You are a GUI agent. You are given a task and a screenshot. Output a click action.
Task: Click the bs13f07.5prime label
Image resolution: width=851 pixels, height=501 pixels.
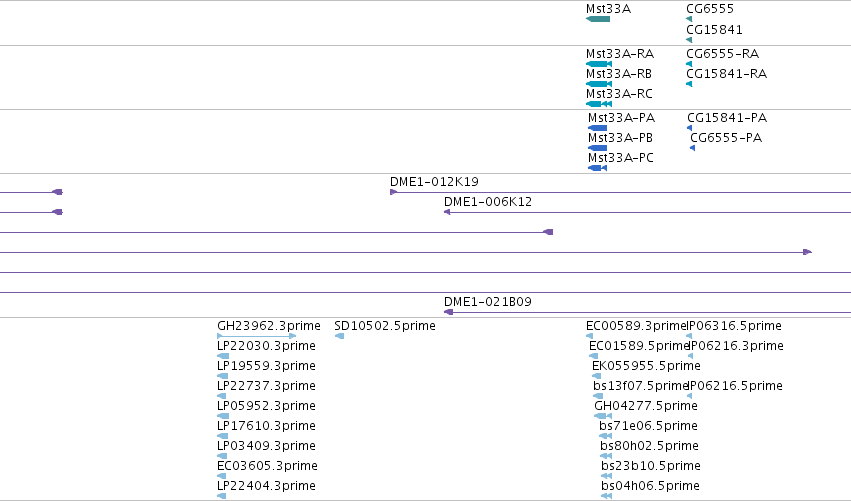coord(640,386)
